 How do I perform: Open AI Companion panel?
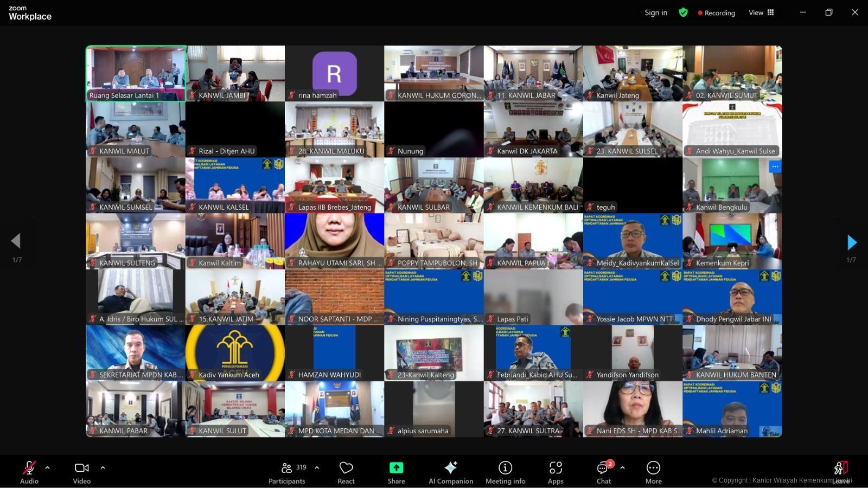pyautogui.click(x=451, y=468)
